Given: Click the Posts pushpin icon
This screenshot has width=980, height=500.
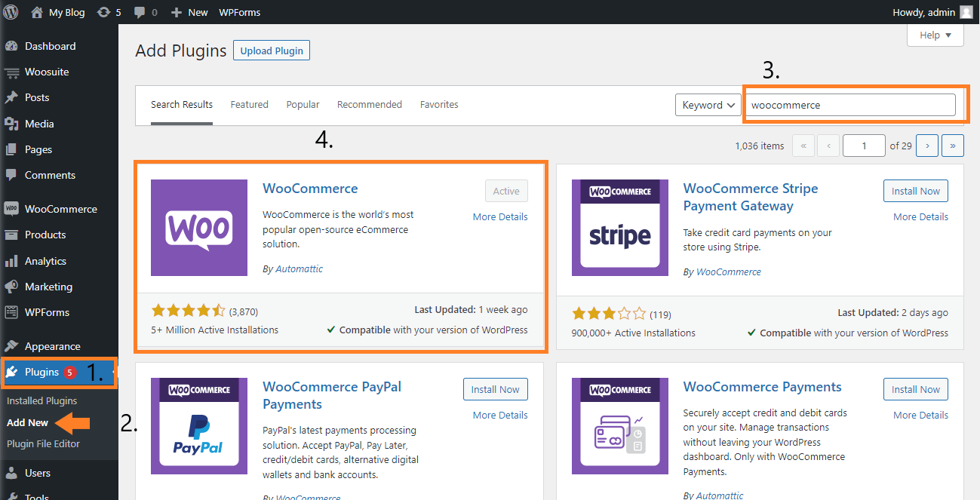Looking at the screenshot, I should (11, 98).
